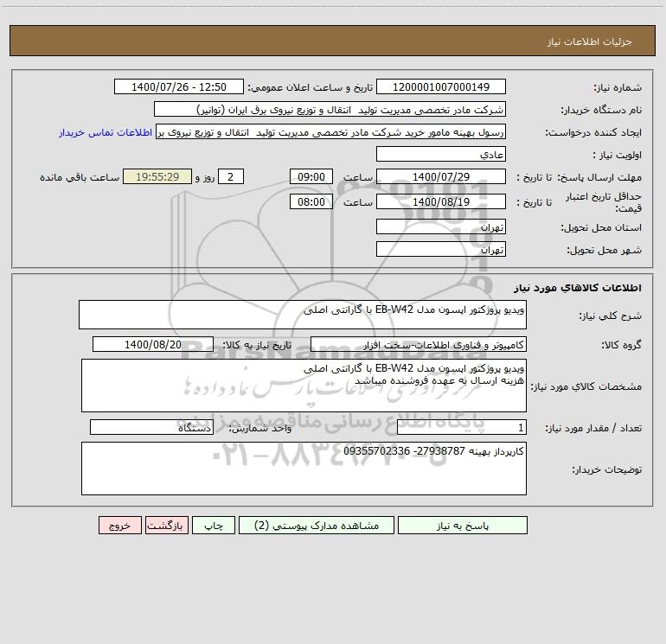The height and width of the screenshot is (644, 666).
Task: Click the چاپ print button
Action: (214, 526)
